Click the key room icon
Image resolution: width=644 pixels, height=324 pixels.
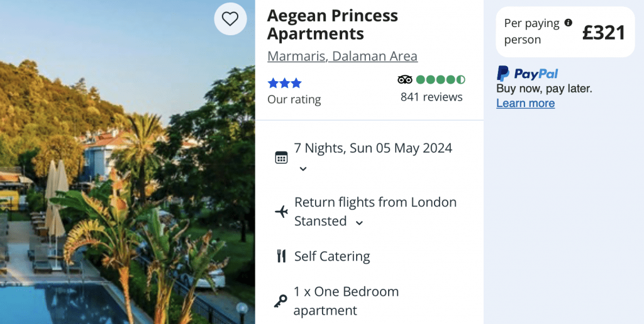coord(280,301)
